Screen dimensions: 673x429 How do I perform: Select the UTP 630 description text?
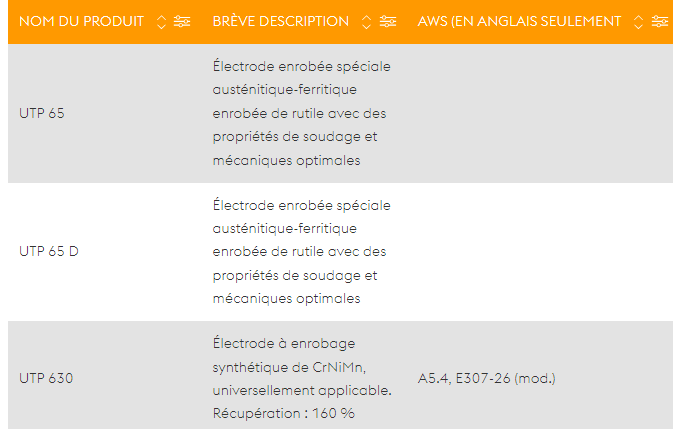click(302, 378)
